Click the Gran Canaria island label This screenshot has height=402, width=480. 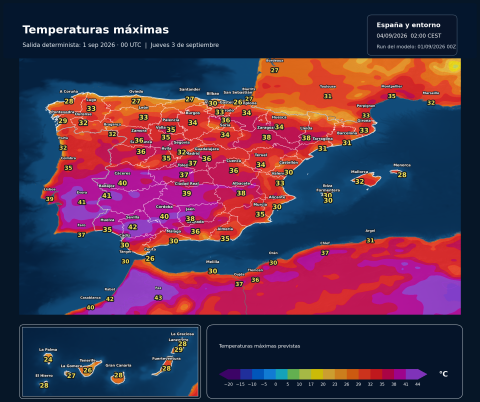[x=118, y=366]
